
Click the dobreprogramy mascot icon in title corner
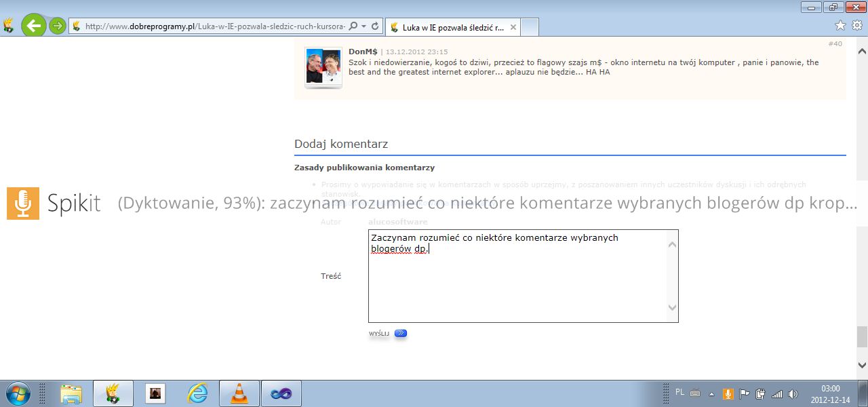(x=7, y=26)
